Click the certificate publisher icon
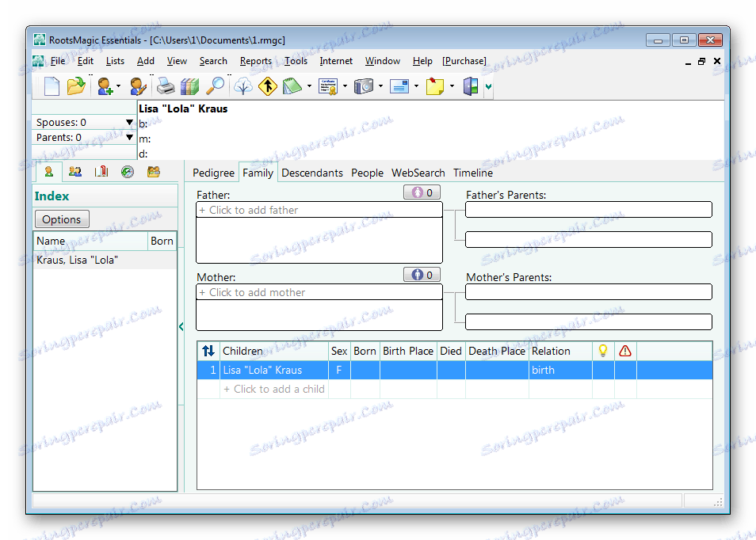This screenshot has height=540, width=756. (x=328, y=86)
